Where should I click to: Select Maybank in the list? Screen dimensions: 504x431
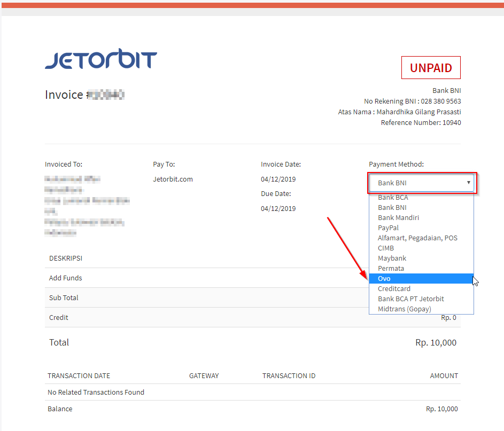tap(421, 258)
